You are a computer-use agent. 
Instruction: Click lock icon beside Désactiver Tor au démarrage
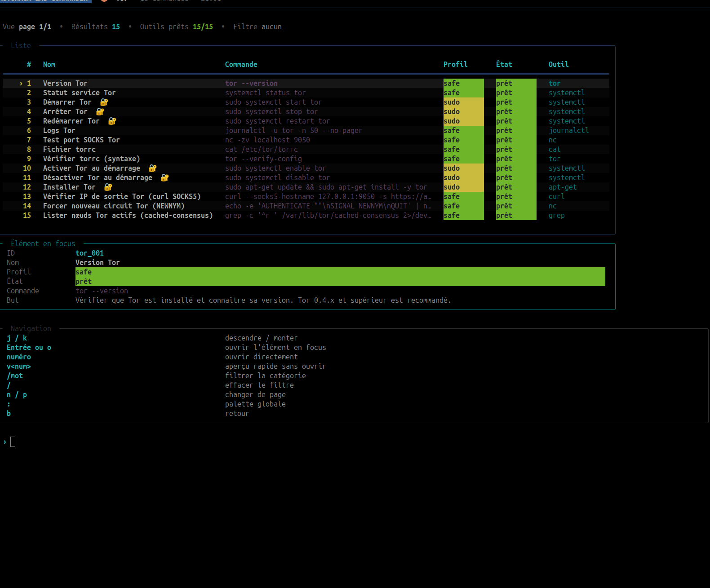(x=164, y=177)
